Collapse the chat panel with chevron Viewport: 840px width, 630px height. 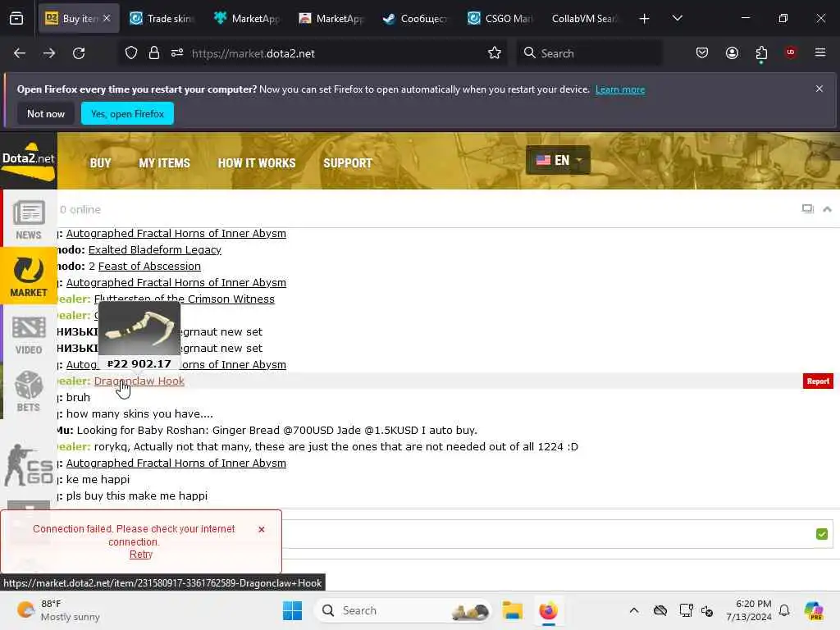(x=827, y=209)
